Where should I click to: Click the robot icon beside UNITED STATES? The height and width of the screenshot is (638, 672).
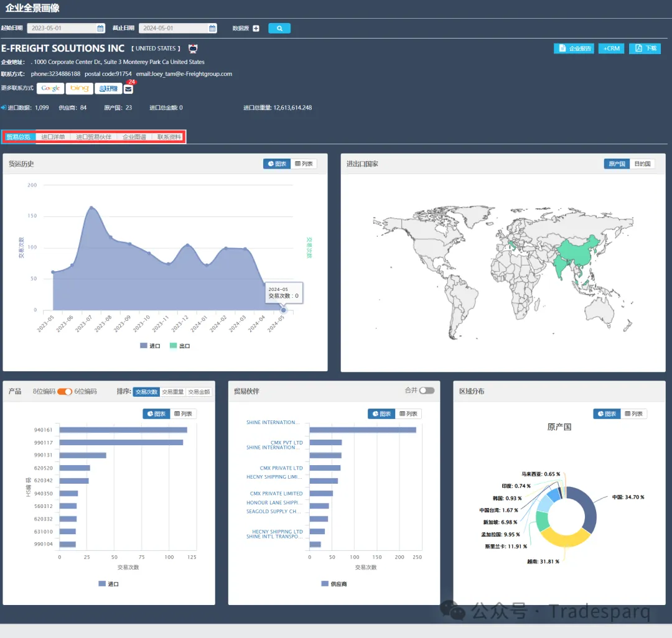coord(194,49)
